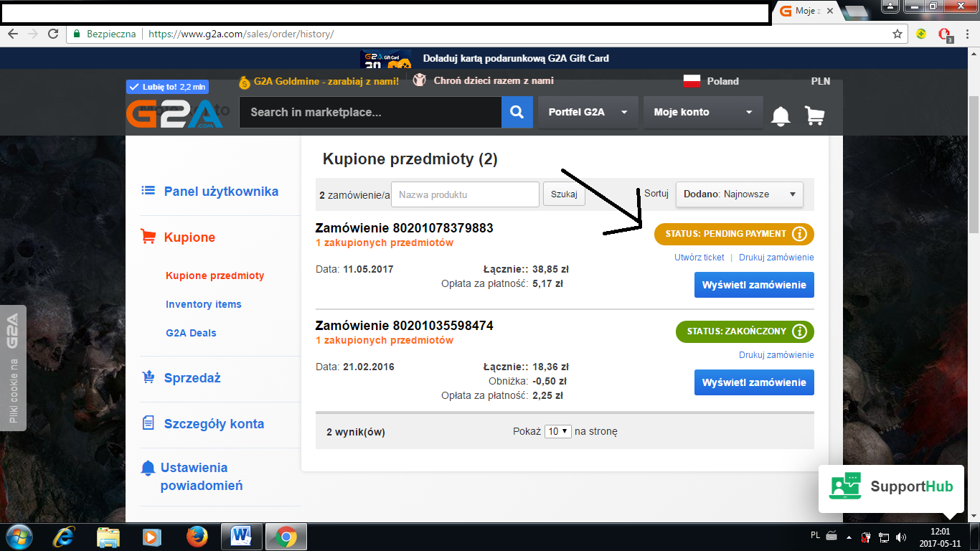Click the G2A Gift Card banner
The width and height of the screenshot is (980, 551).
point(484,59)
